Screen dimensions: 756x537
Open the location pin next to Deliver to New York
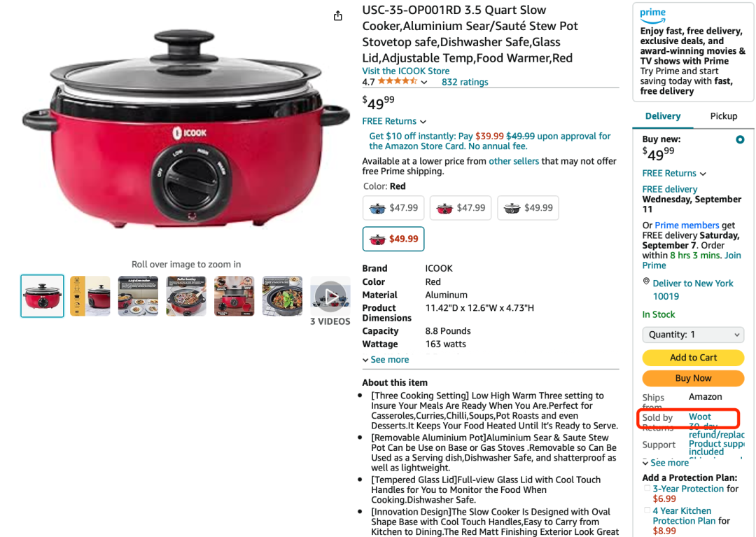pos(646,281)
